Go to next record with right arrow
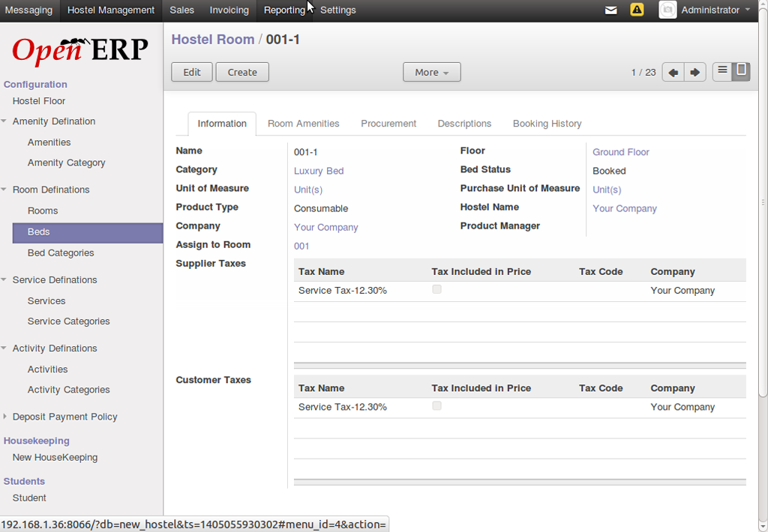This screenshot has width=768, height=532. [695, 73]
